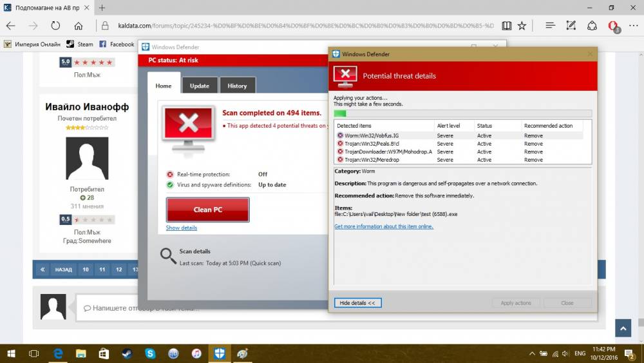The image size is (644, 363).
Task: Switch to Defender Home tab
Action: coord(164,86)
